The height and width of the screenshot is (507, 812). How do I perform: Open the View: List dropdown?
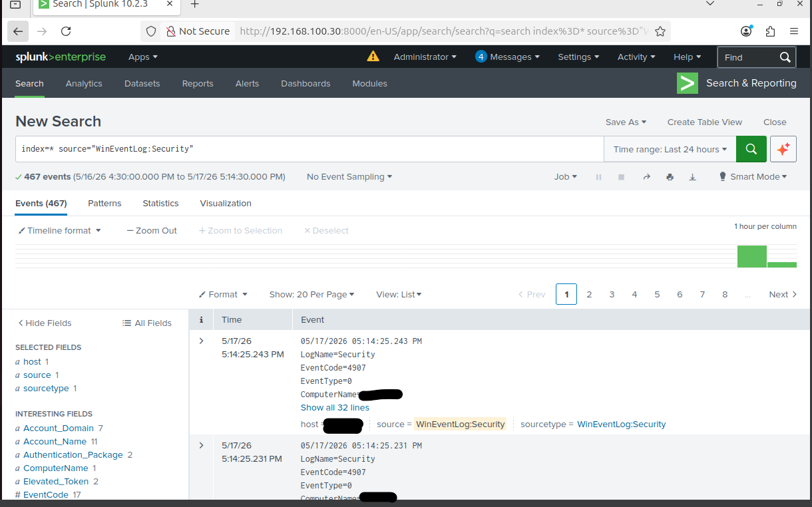(399, 294)
